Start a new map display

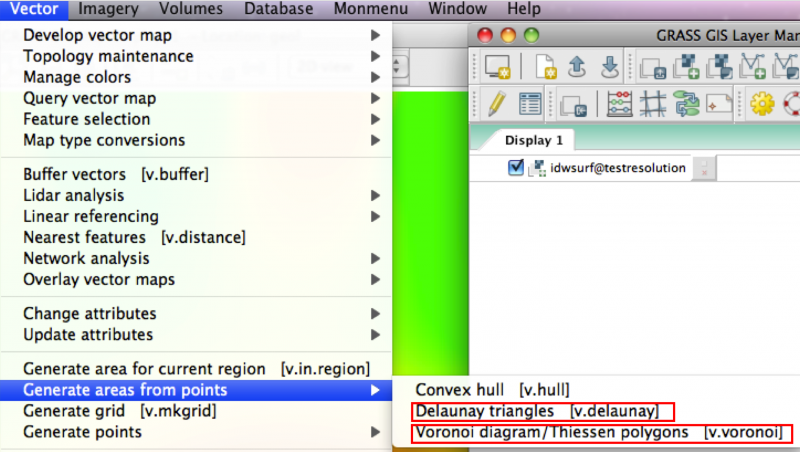click(497, 67)
